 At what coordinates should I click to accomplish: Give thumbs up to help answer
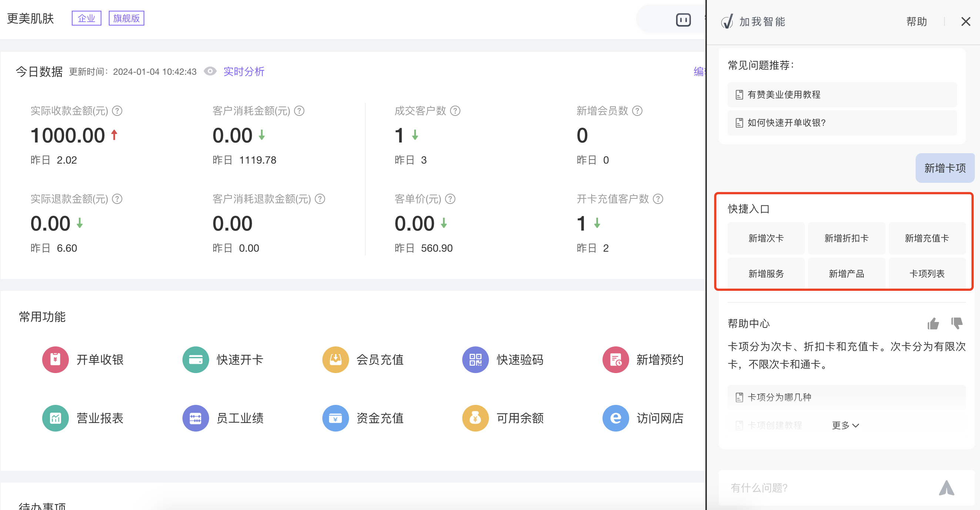(x=933, y=323)
